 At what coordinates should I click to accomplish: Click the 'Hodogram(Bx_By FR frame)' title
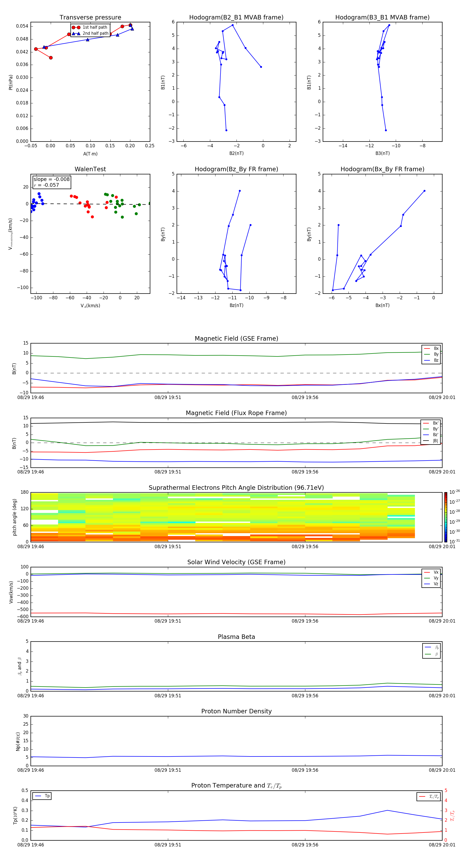(x=382, y=169)
